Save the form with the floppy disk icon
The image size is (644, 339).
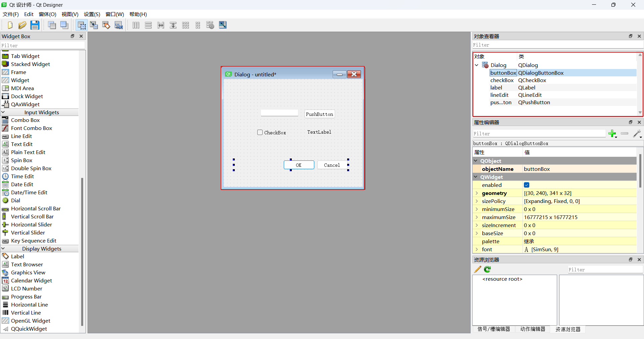click(35, 25)
